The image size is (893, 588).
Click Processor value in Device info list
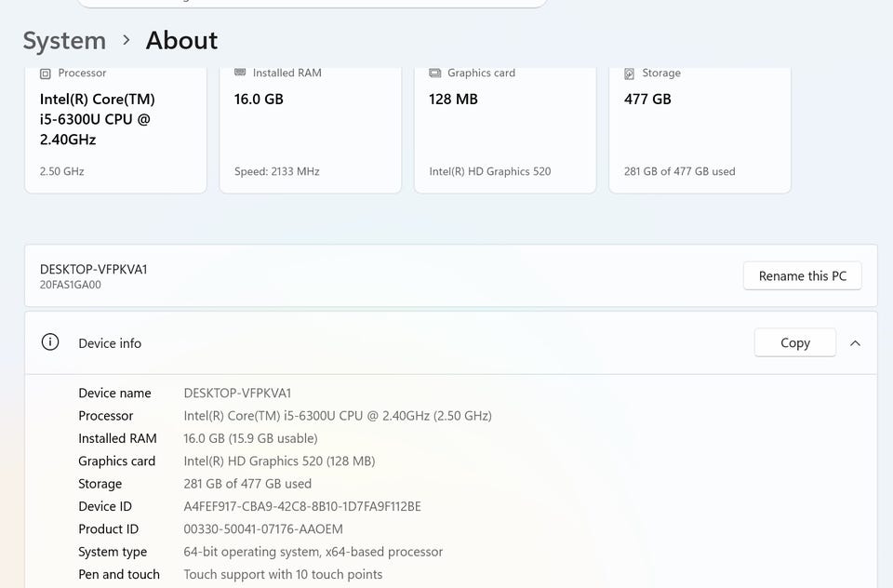pos(337,416)
